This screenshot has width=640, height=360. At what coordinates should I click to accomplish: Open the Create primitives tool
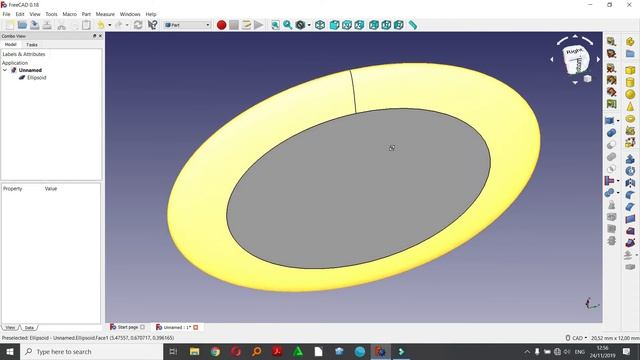[x=630, y=131]
